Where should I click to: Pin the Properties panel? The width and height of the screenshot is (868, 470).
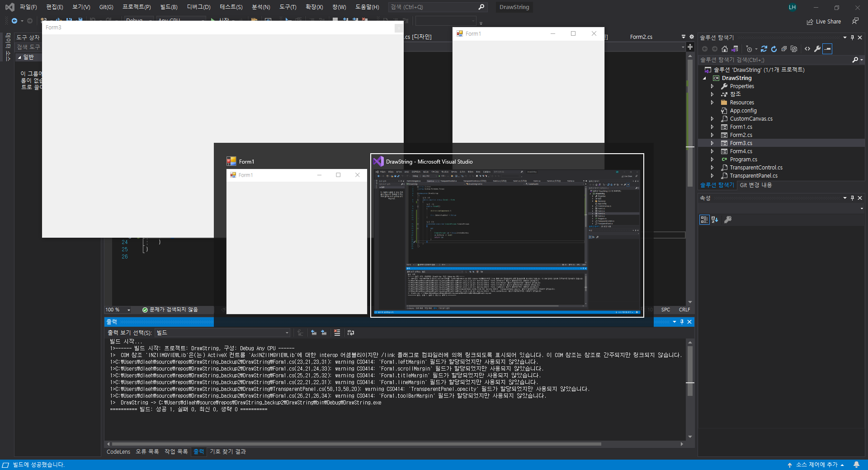tap(852, 198)
